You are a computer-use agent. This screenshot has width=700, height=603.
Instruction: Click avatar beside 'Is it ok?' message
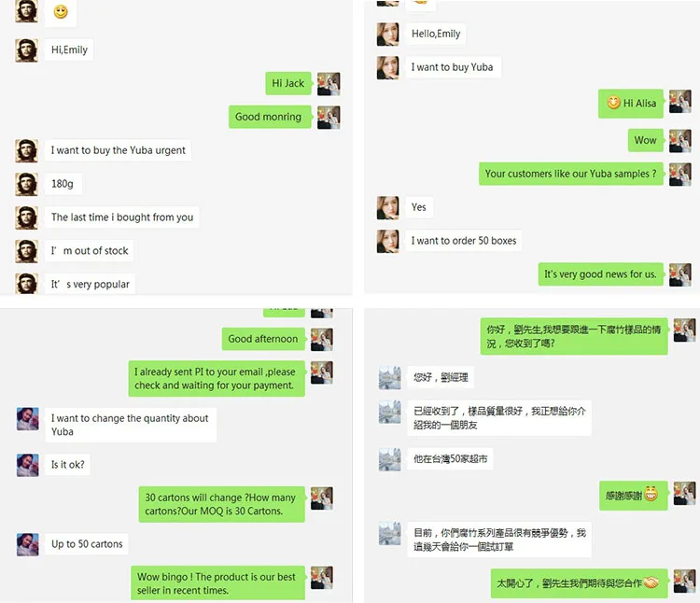(x=28, y=465)
